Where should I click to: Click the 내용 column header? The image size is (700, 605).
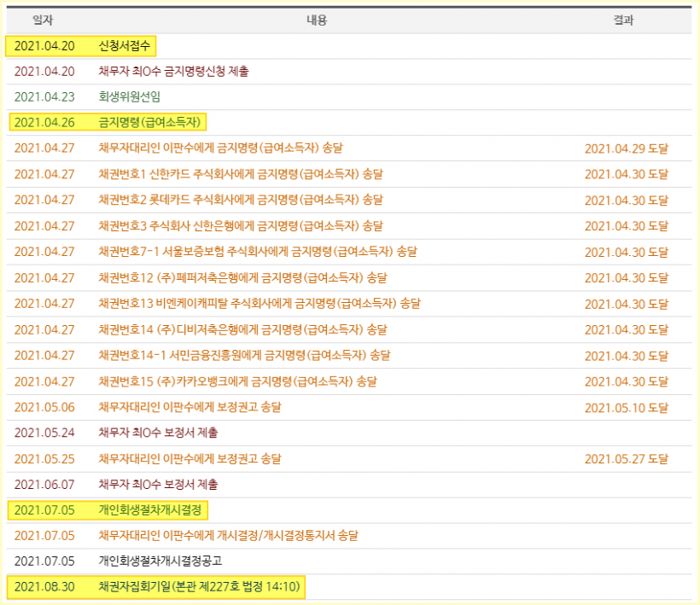[317, 20]
